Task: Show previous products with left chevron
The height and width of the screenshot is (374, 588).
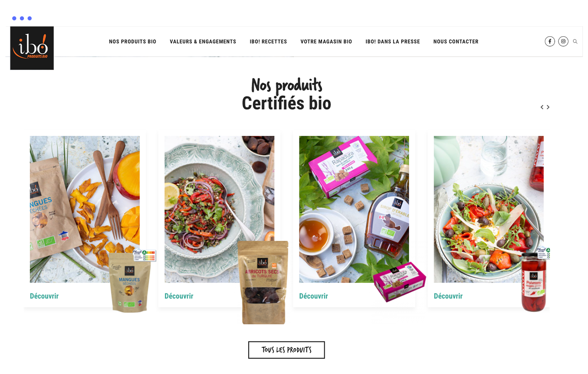Action: coord(542,107)
